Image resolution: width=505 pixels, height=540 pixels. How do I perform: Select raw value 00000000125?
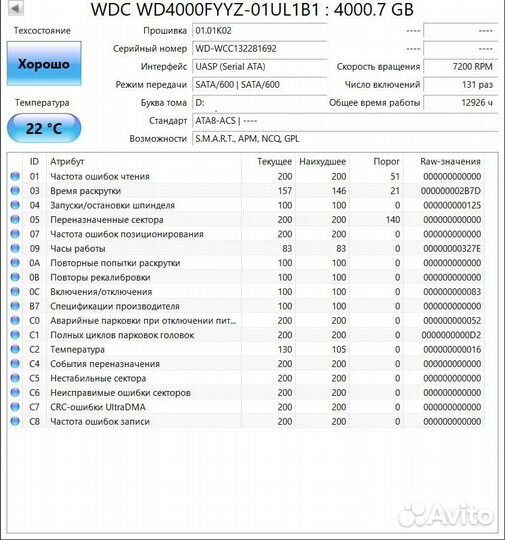[452, 205]
